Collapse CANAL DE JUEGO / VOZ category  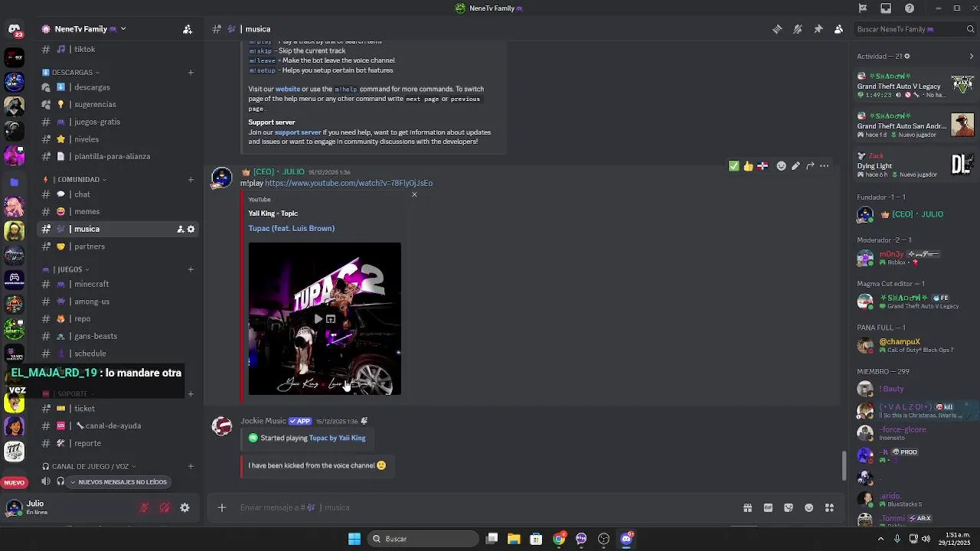tap(90, 466)
